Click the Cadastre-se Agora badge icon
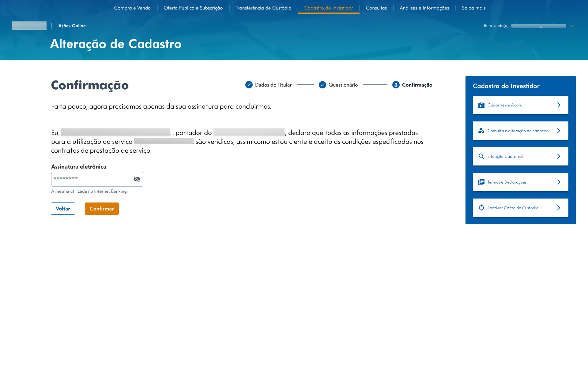 [x=481, y=105]
